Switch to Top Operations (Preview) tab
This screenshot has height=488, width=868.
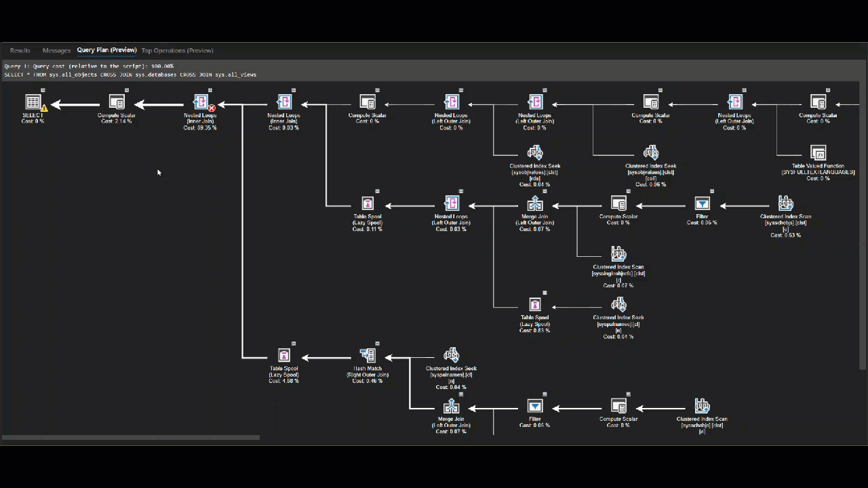point(177,50)
